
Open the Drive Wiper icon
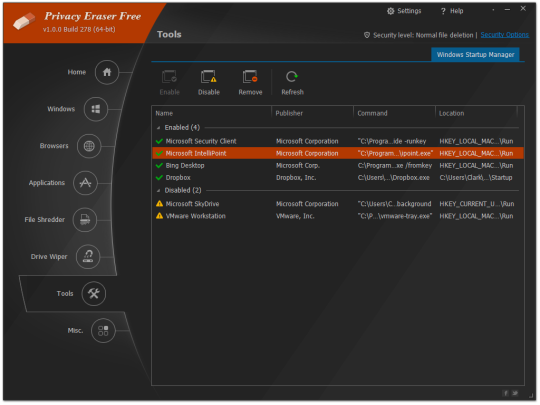88,257
